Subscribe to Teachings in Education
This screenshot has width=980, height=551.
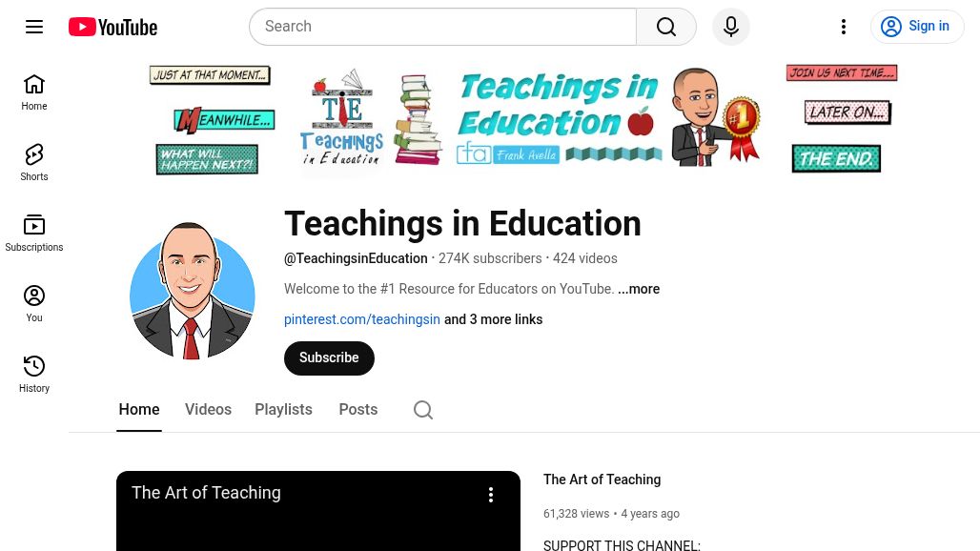pos(330,358)
